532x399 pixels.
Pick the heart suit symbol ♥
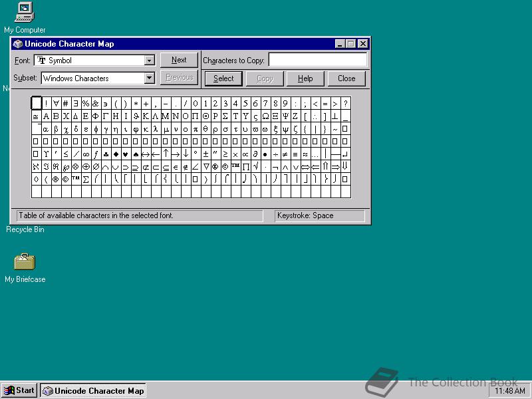point(126,154)
